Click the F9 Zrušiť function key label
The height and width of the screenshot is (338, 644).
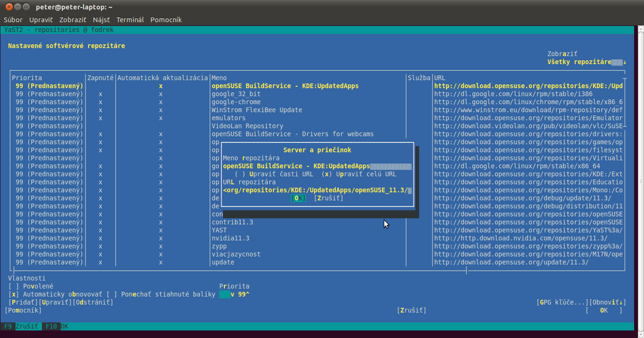[x=21, y=326]
